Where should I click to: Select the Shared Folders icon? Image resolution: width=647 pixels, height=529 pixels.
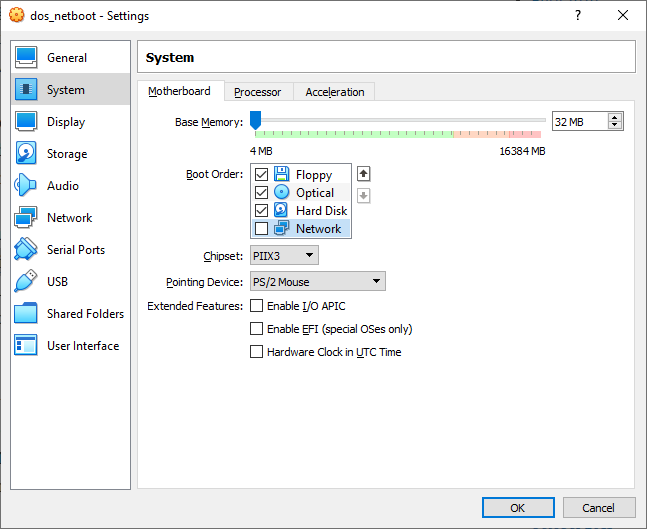(26, 313)
